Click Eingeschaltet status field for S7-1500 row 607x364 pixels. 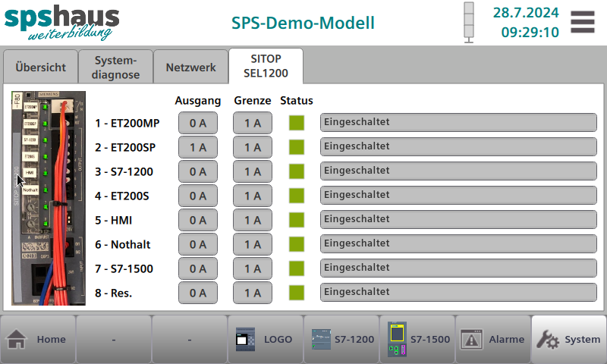[458, 268]
